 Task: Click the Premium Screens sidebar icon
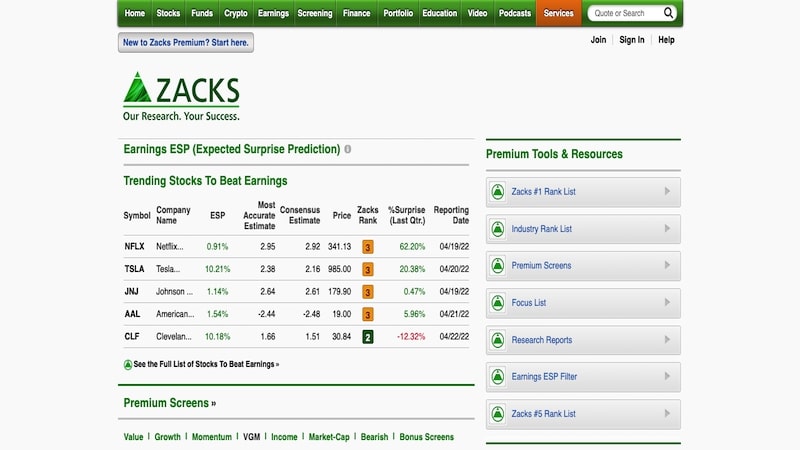click(497, 266)
